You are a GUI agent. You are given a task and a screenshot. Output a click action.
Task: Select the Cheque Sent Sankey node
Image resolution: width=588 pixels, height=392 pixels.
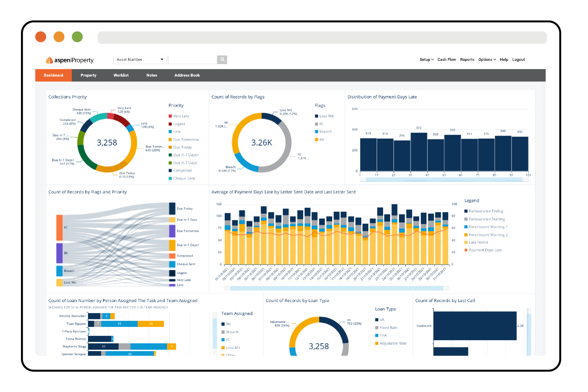tap(172, 264)
